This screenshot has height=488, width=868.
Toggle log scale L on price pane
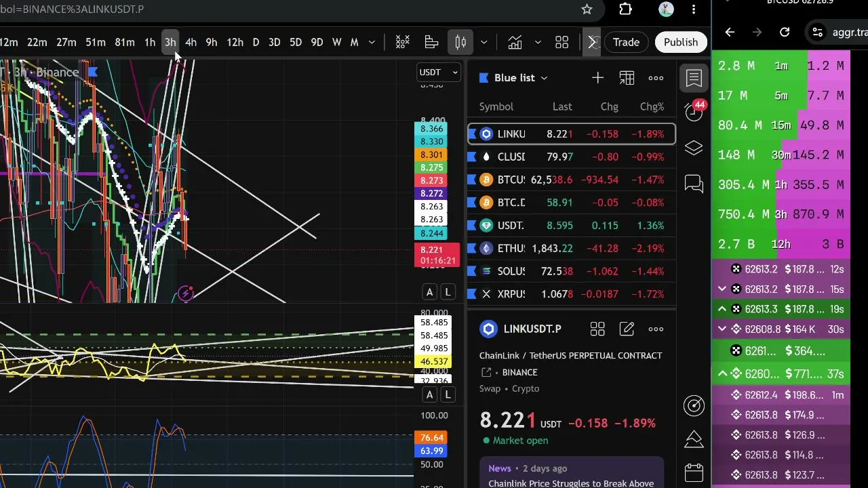pos(448,292)
